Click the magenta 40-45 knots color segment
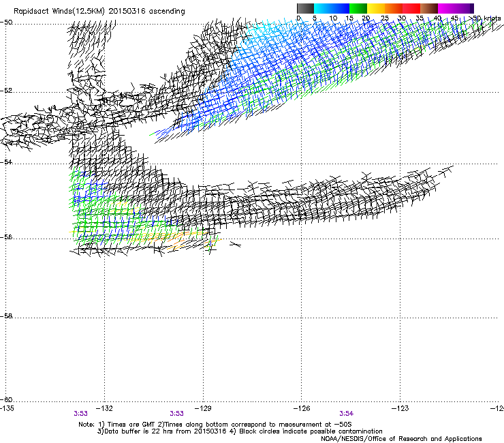The height and width of the screenshot is (443, 504). coord(447,8)
